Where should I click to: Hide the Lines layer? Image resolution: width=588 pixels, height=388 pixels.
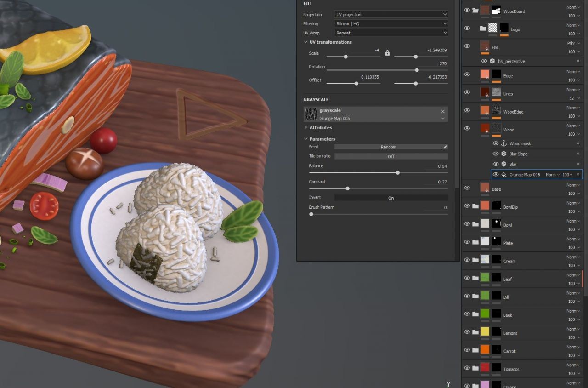[x=467, y=92]
